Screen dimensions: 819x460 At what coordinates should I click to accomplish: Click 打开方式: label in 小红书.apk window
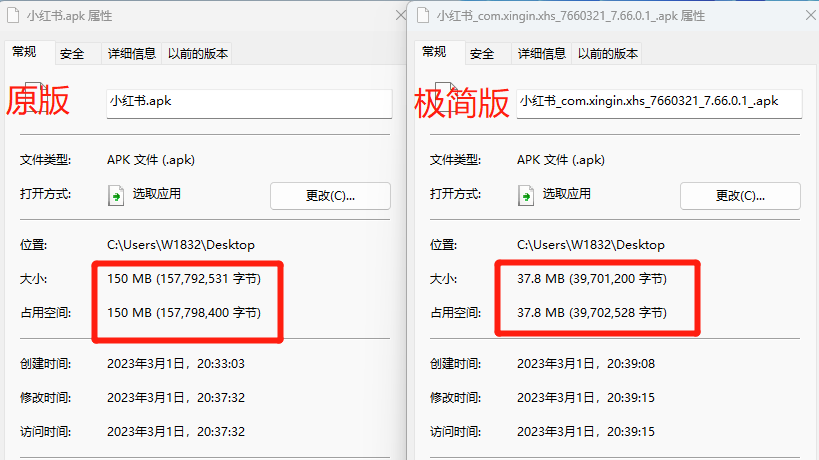click(45, 194)
